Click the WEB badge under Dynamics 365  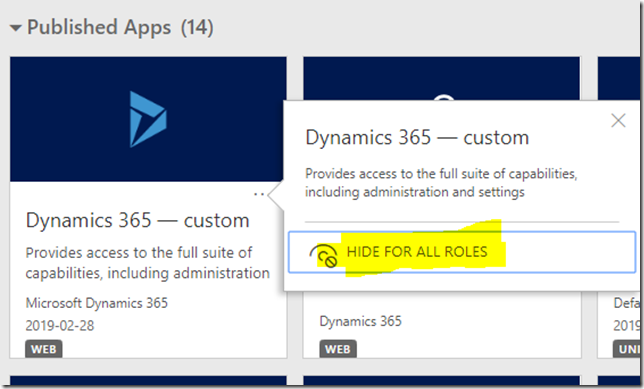tap(338, 349)
